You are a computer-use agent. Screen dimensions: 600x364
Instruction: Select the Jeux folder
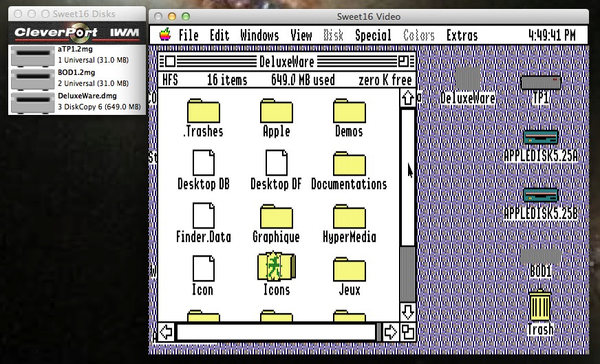coord(349,269)
